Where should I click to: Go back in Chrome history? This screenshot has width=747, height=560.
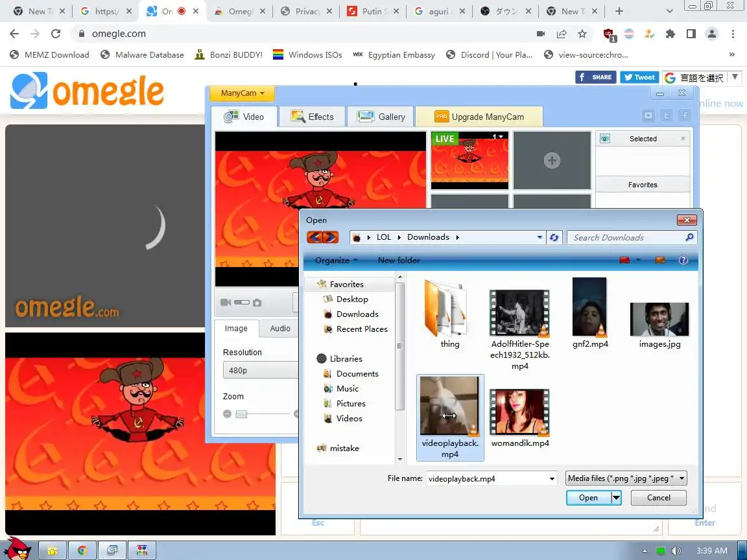coord(14,33)
